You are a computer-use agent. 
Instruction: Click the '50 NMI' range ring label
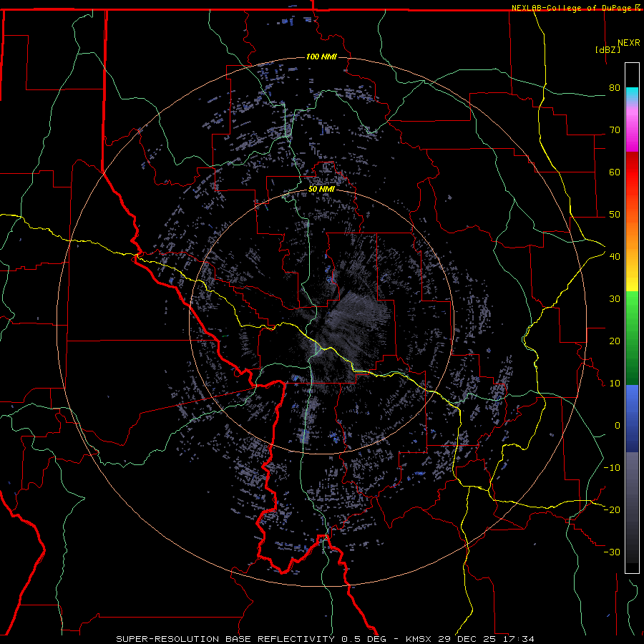321,190
